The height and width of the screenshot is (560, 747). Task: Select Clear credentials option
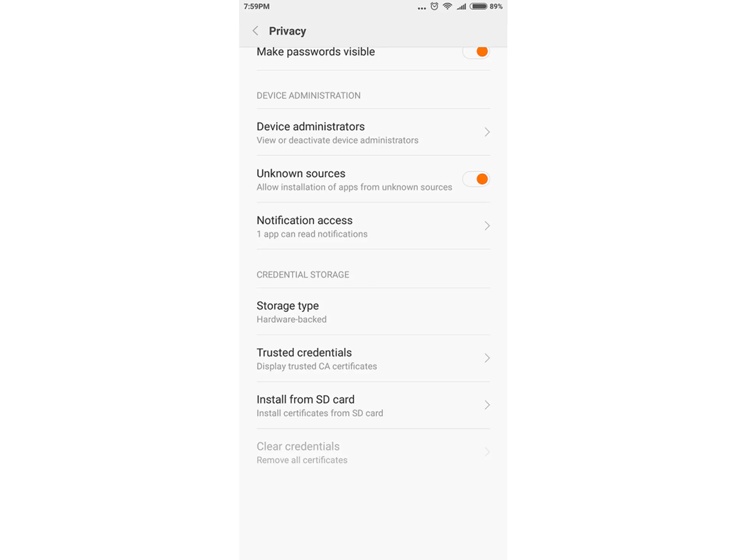tap(373, 452)
